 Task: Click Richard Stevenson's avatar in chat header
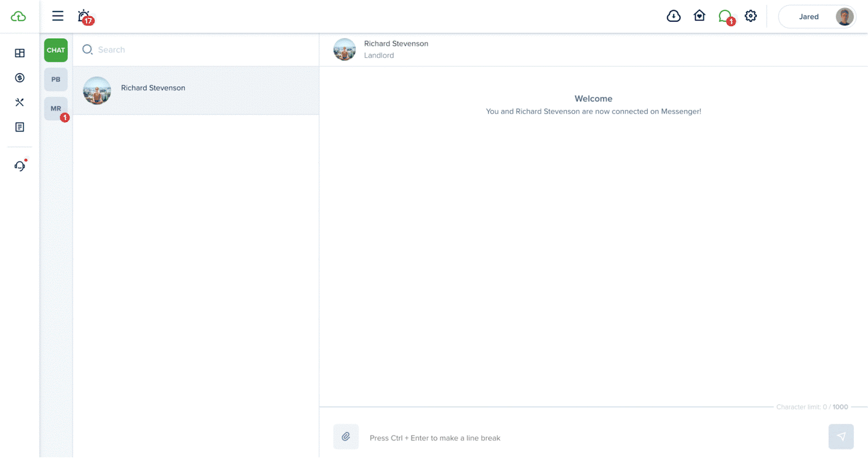coord(344,49)
